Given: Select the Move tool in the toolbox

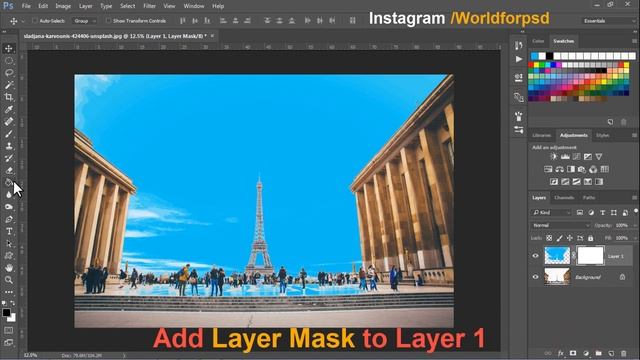Looking at the screenshot, I should (9, 49).
